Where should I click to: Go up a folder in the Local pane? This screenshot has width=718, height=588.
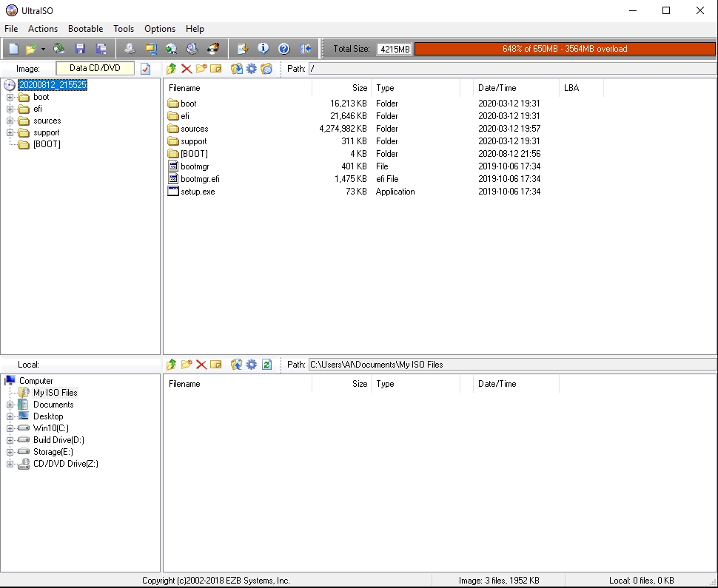[x=171, y=364]
